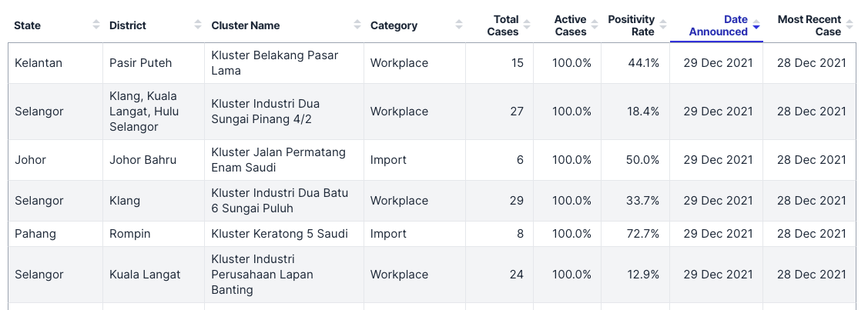Click Kluster Jalan Permatang Enam Saudi
Image resolution: width=868 pixels, height=310 pixels.
coord(279,160)
